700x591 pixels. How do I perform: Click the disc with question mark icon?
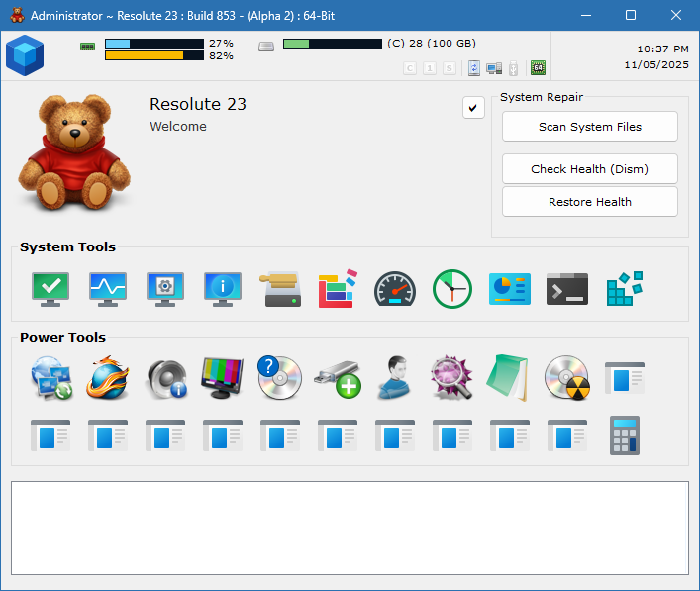coord(279,377)
